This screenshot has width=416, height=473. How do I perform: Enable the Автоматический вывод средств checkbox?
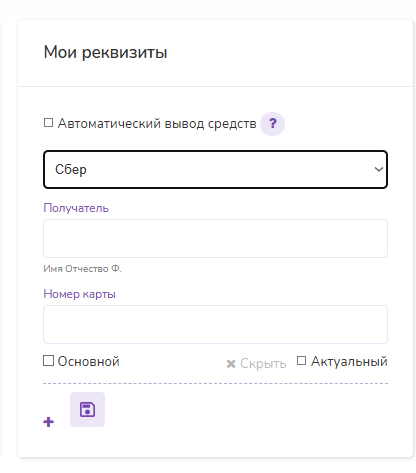[48, 123]
